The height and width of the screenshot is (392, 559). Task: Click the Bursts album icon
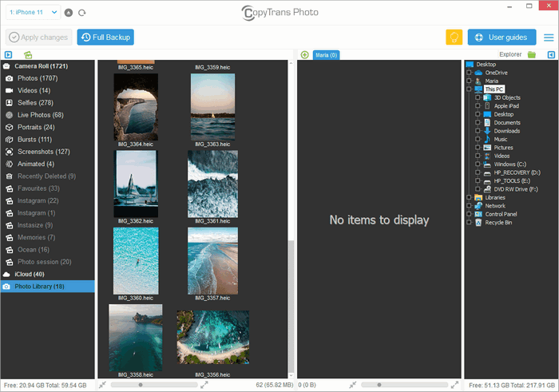click(x=10, y=140)
